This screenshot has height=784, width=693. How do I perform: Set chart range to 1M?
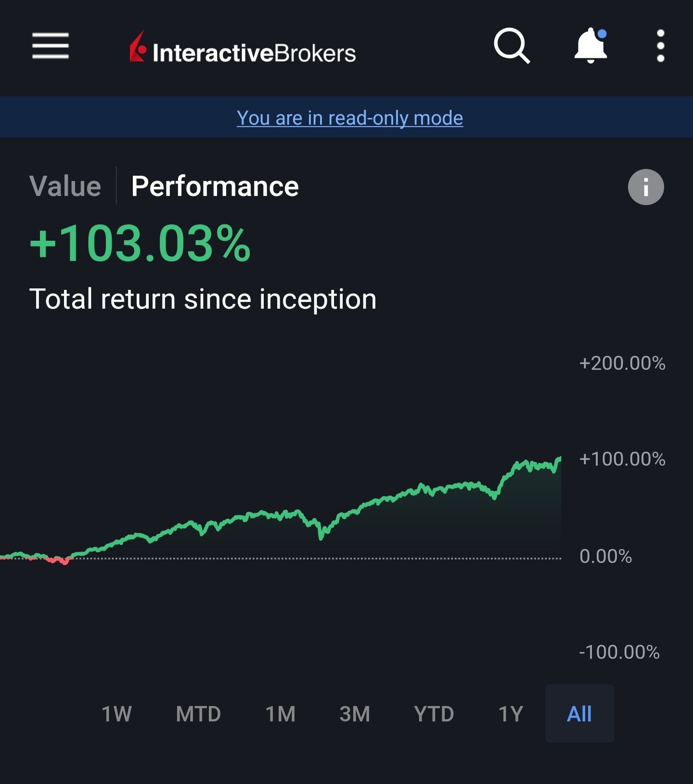(281, 714)
